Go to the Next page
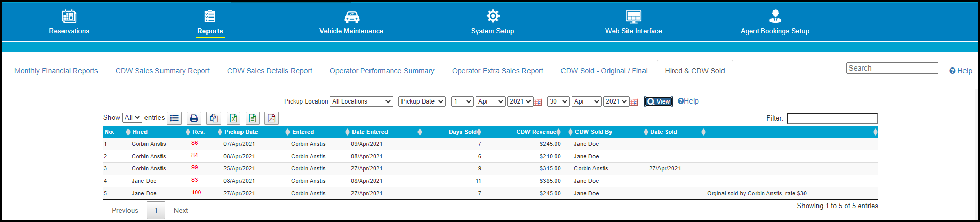 pos(181,210)
